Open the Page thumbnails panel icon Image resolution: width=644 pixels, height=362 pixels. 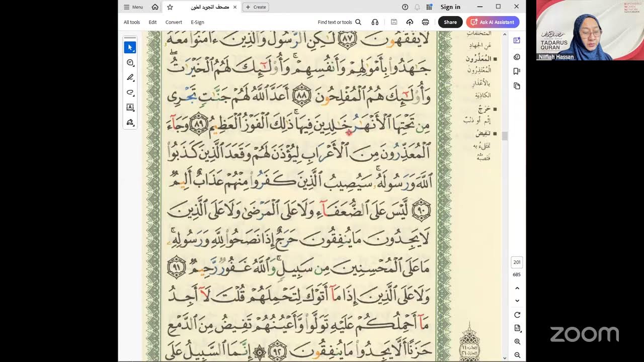tap(517, 86)
